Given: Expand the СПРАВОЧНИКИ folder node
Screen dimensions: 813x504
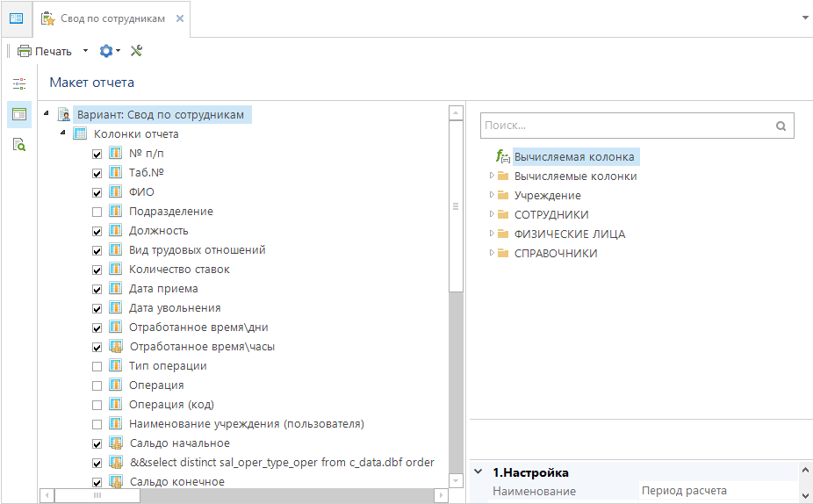Looking at the screenshot, I should pos(492,253).
